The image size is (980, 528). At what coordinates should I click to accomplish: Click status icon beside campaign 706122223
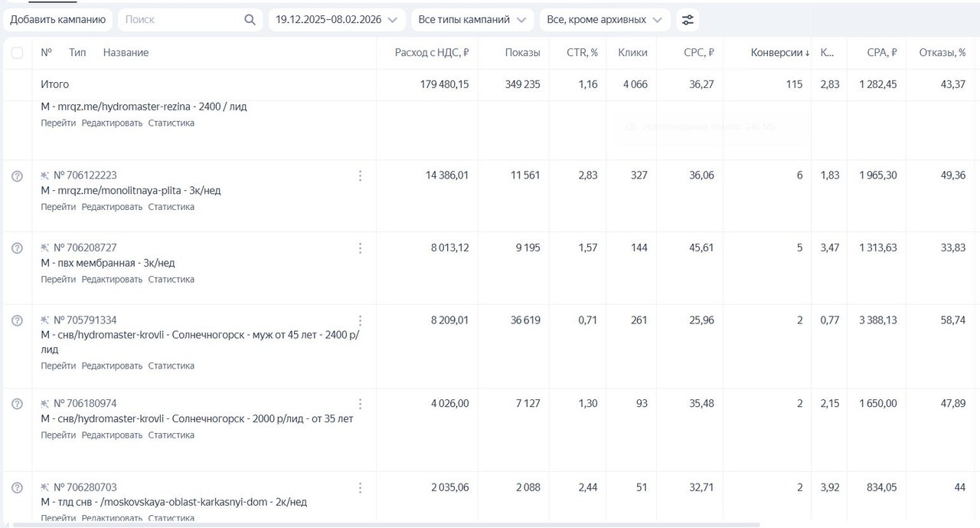tap(17, 175)
